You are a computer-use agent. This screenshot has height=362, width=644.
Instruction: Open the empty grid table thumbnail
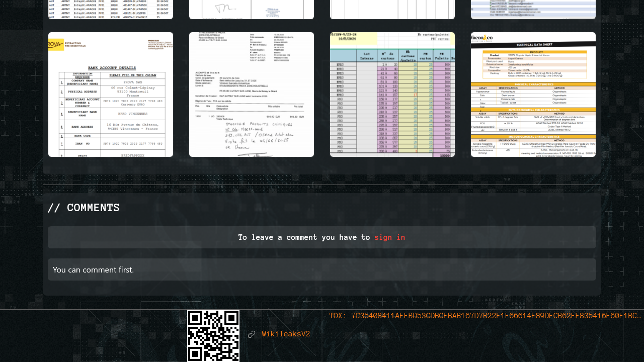[392, 9]
